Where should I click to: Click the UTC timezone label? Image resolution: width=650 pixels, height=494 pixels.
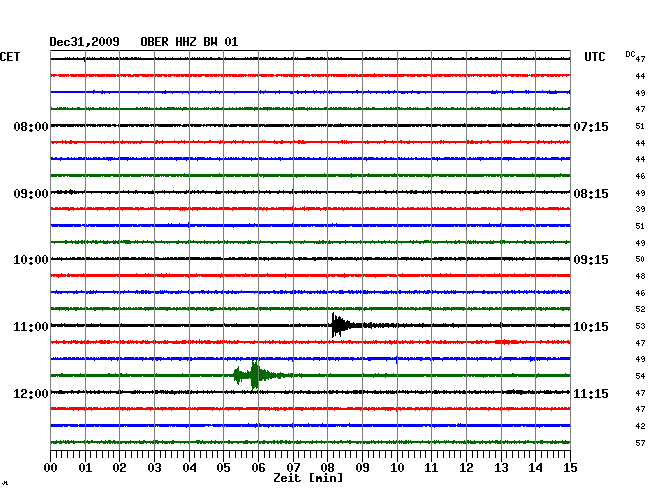[x=594, y=57]
